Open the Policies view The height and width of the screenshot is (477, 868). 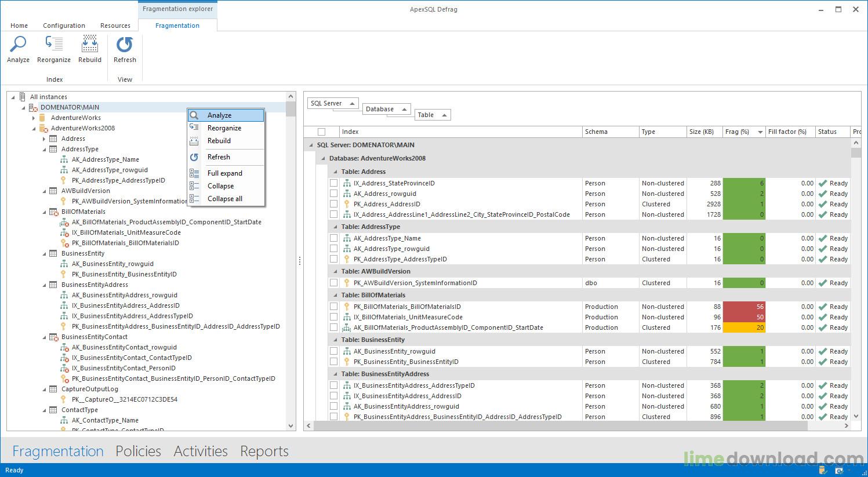point(138,451)
